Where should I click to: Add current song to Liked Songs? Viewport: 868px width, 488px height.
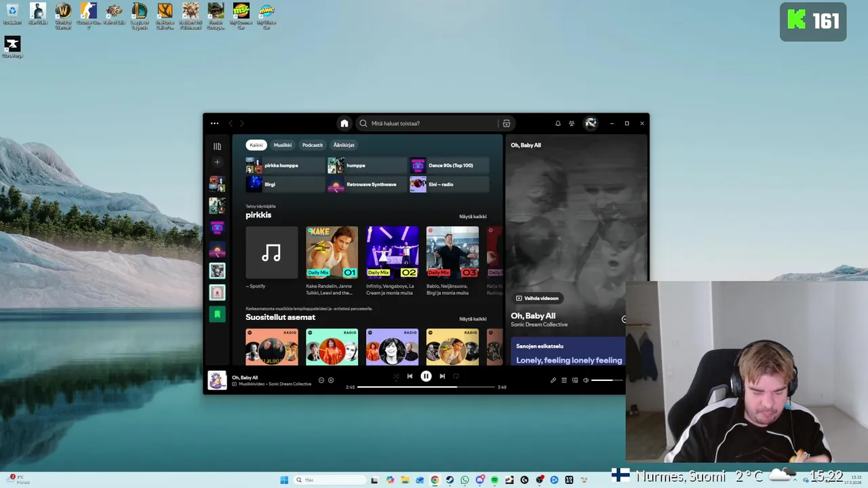click(x=331, y=380)
